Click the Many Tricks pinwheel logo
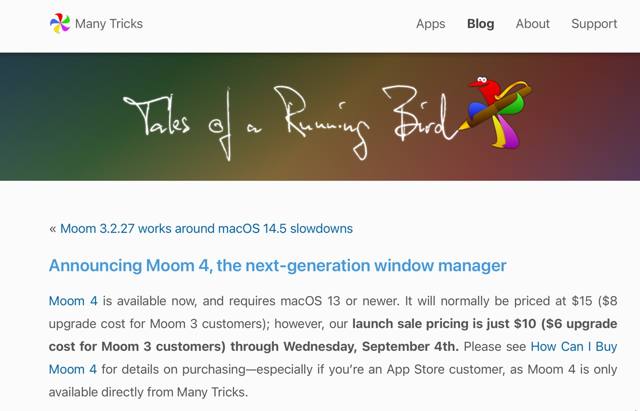The width and height of the screenshot is (640, 411). pyautogui.click(x=60, y=23)
